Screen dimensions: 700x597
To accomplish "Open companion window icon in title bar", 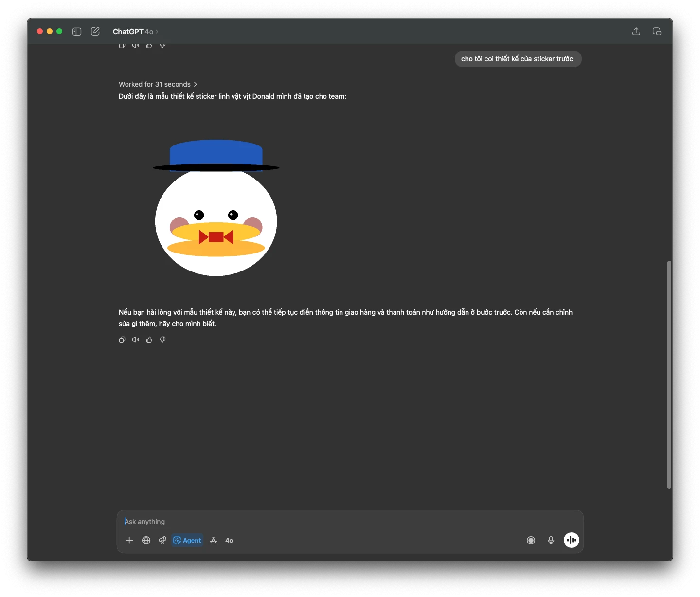I will click(x=657, y=31).
